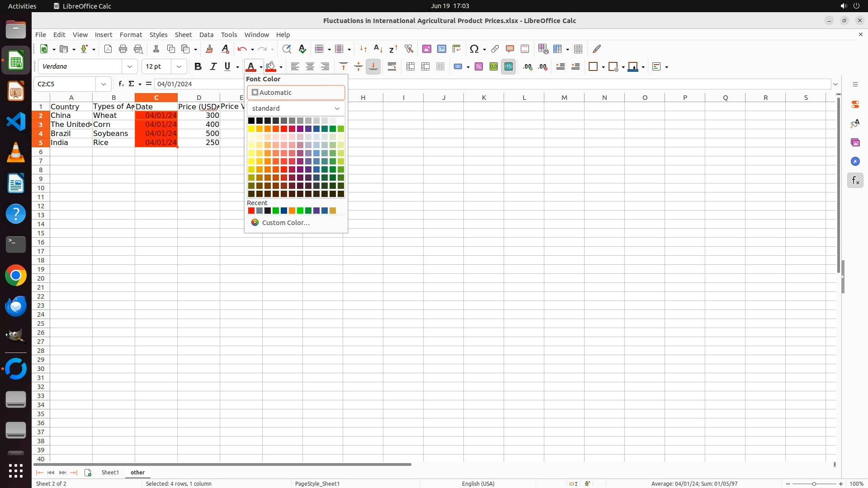Pick the red swatch in Recent colors
This screenshot has height=488, width=868.
point(251,211)
